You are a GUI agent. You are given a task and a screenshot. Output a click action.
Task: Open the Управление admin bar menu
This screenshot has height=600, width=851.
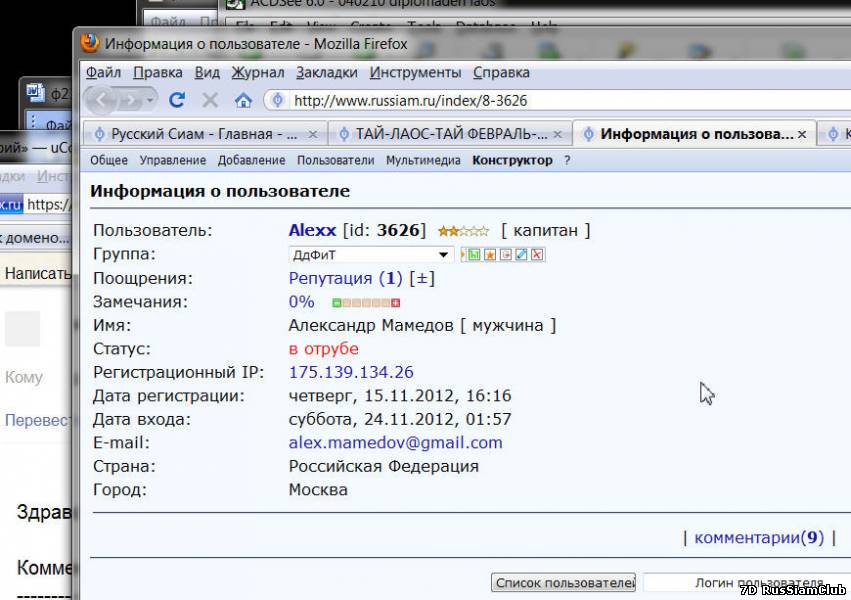coord(173,161)
